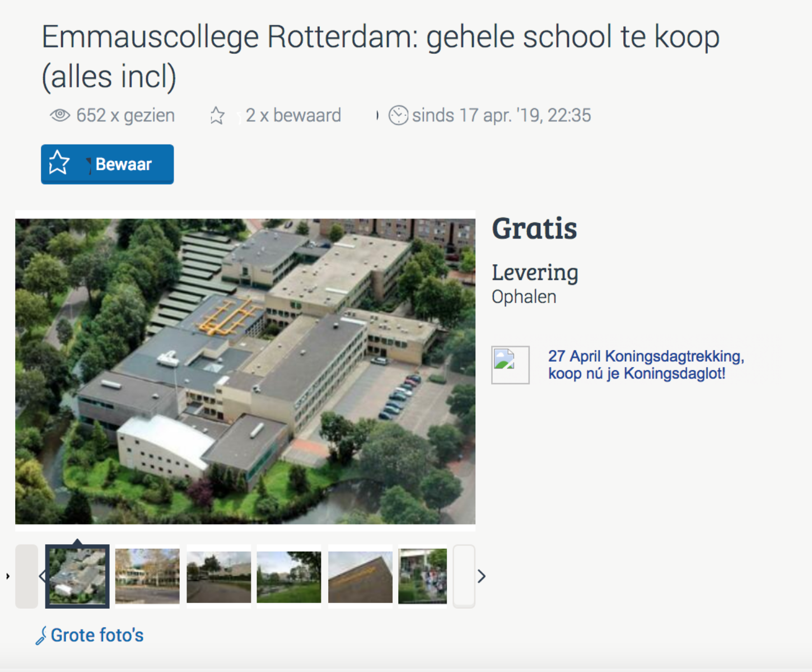Select the thumbnail of the slanted brown wall

[x=360, y=576]
